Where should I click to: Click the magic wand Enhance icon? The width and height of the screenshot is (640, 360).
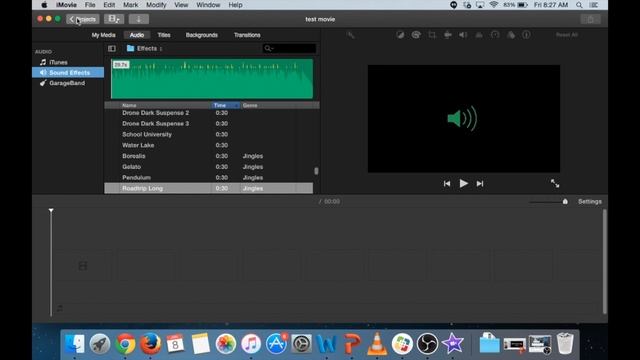coord(351,35)
